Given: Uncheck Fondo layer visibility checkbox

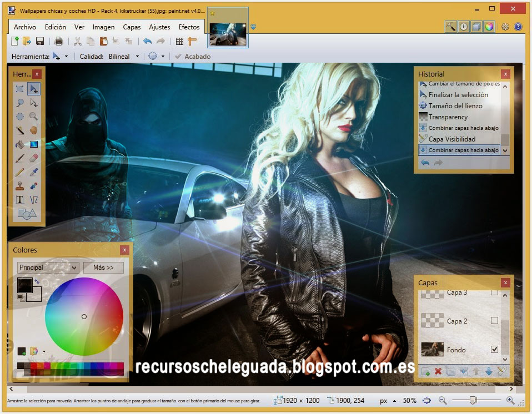Looking at the screenshot, I should [494, 349].
